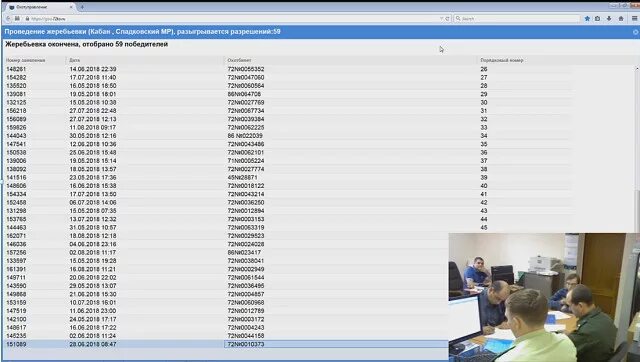
Task: Select row with application number 148261
Action: (320, 69)
